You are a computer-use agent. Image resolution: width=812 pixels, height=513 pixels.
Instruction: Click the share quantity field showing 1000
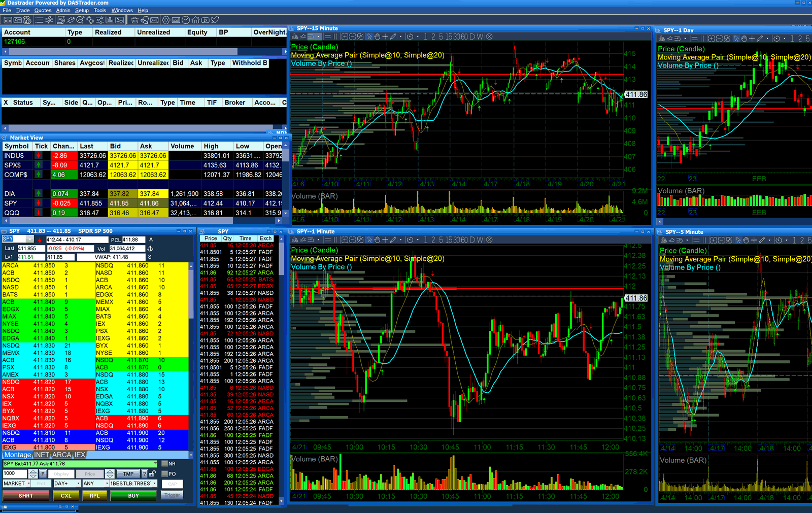click(x=15, y=473)
